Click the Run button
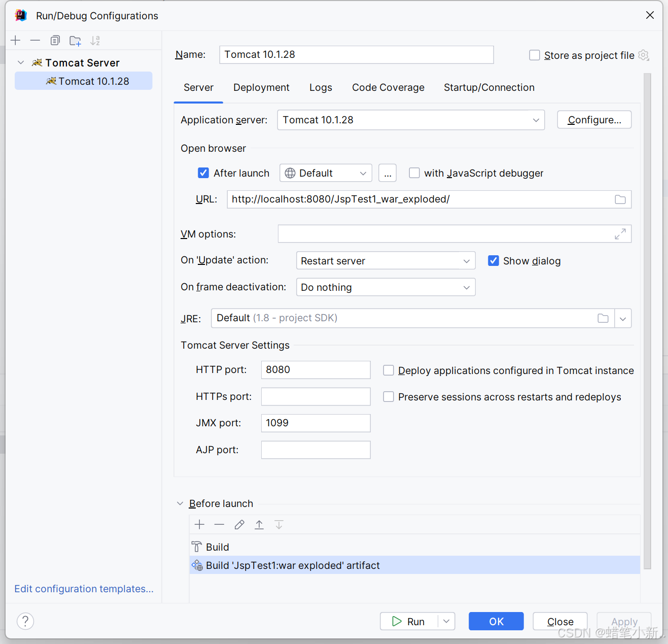Image resolution: width=668 pixels, height=644 pixels. click(x=409, y=621)
